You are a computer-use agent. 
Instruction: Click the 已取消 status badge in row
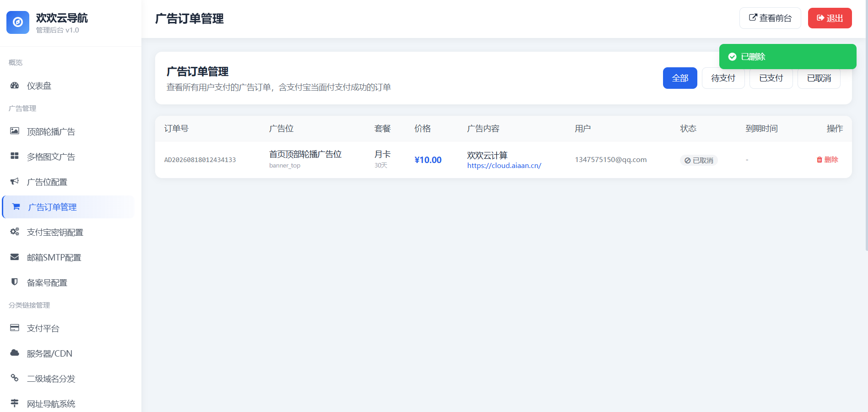click(699, 160)
